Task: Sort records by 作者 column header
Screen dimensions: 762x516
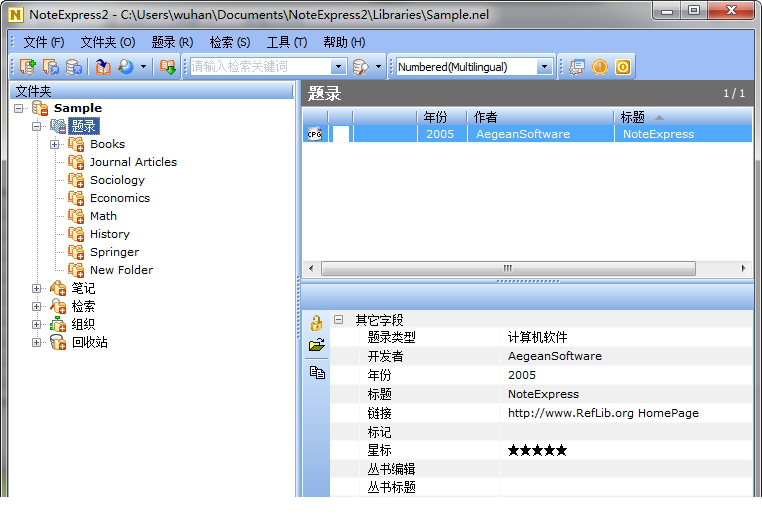Action: pyautogui.click(x=539, y=117)
